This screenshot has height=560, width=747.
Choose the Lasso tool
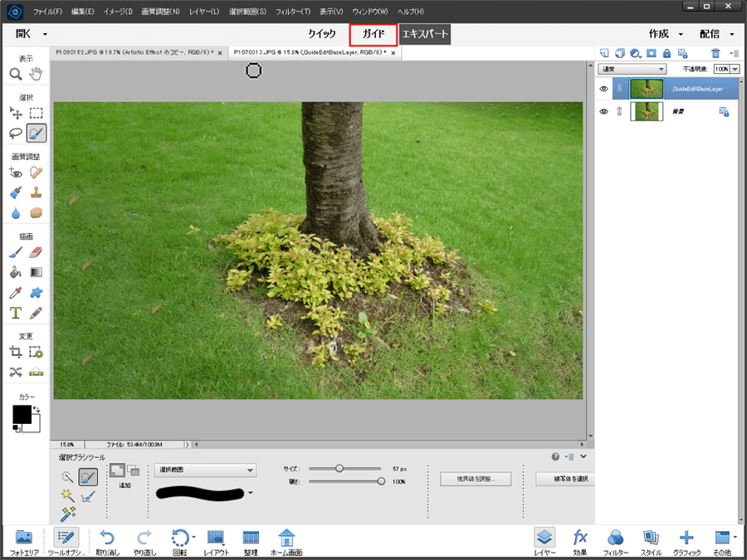pos(16,132)
